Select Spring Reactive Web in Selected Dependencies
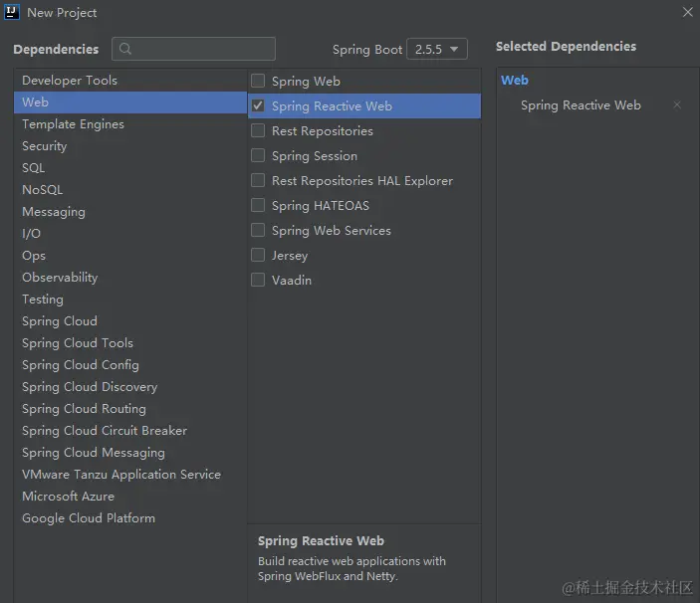This screenshot has height=603, width=700. coord(581,105)
